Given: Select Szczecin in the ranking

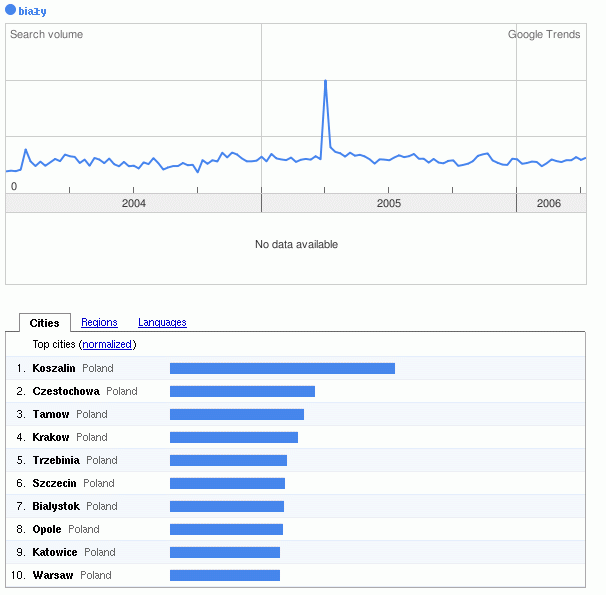Looking at the screenshot, I should (55, 483).
